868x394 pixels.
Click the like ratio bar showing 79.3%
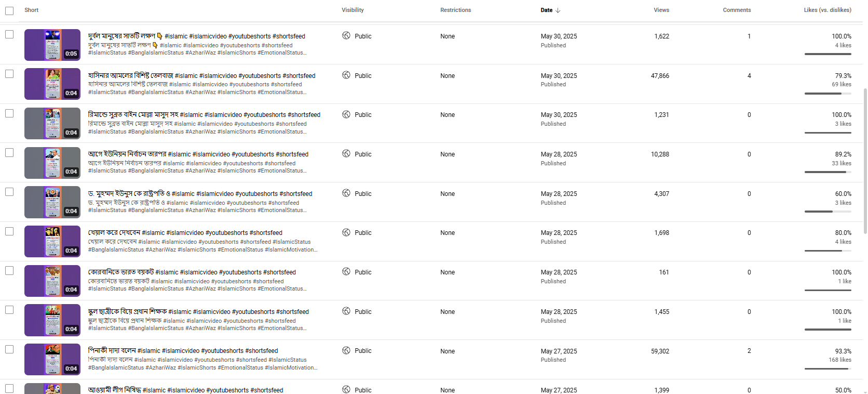[828, 94]
